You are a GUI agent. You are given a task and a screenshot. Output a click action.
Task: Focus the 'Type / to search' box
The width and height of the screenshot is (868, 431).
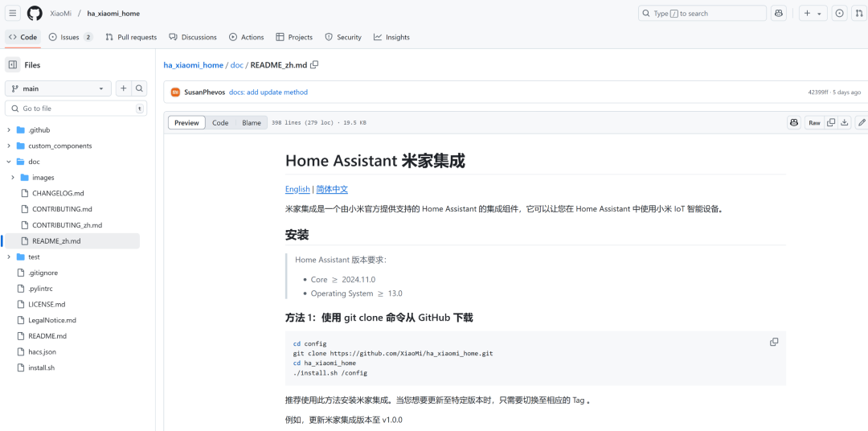click(x=702, y=14)
